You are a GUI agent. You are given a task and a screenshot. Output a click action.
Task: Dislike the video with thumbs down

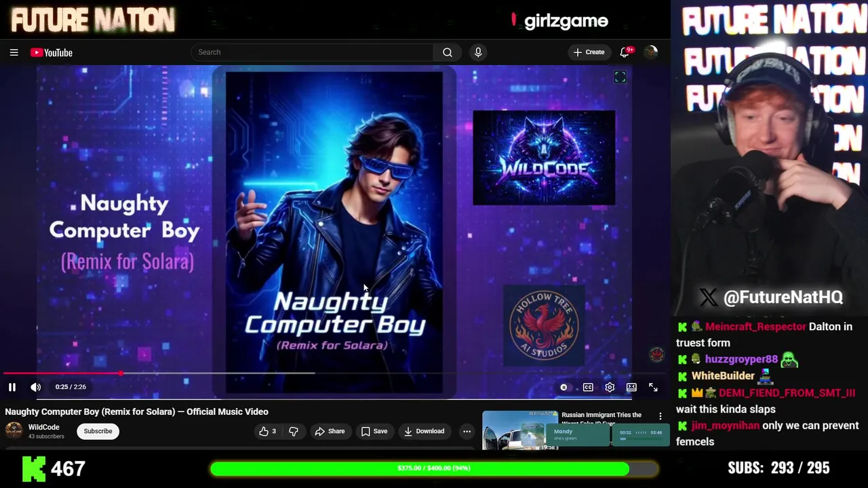click(294, 431)
